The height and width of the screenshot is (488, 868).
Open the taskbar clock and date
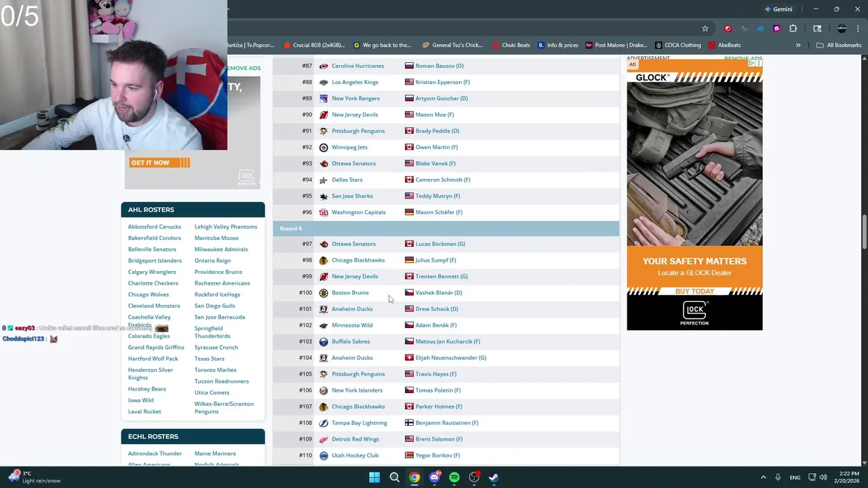point(847,477)
